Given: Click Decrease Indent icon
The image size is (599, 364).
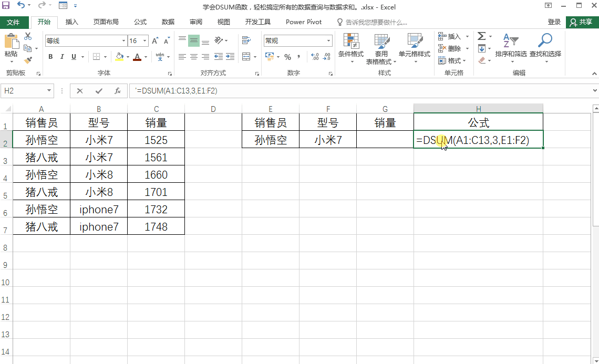Looking at the screenshot, I should (219, 57).
